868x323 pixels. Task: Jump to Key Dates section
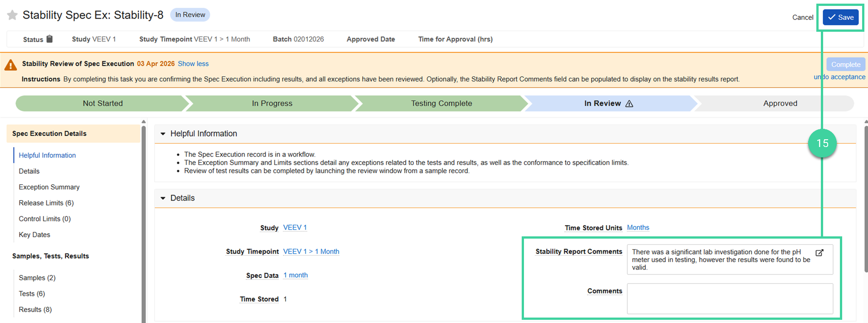[x=34, y=235]
